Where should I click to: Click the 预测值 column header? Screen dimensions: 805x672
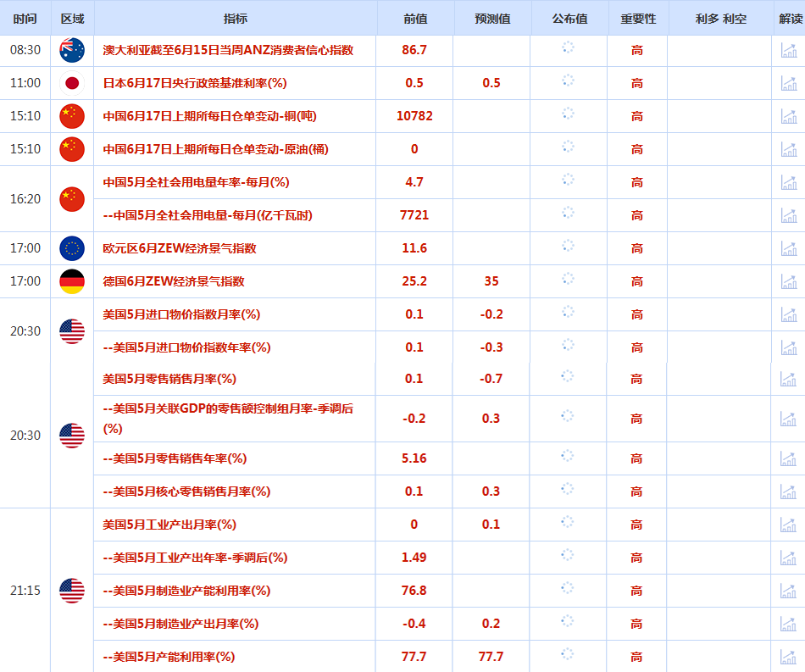tap(492, 19)
